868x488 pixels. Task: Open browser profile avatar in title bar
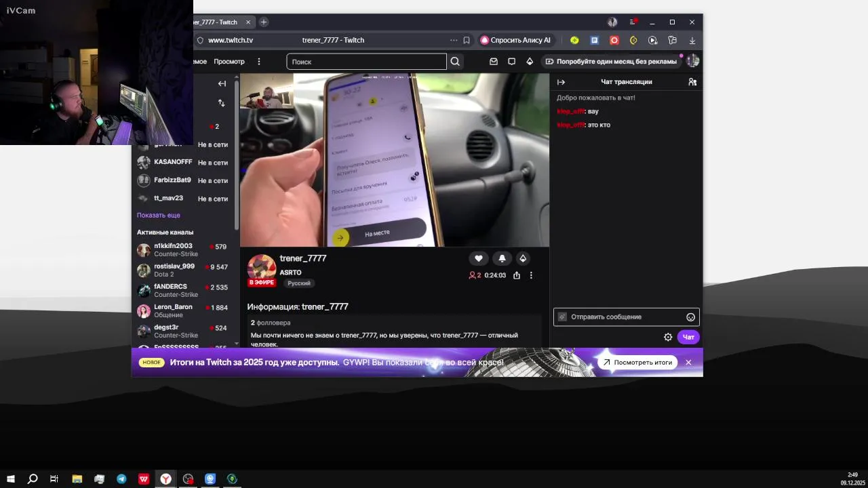[612, 22]
